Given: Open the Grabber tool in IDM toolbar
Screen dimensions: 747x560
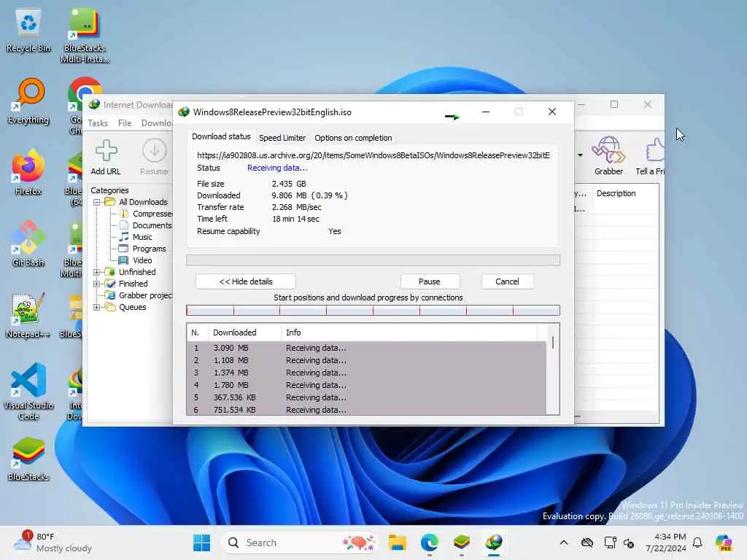Looking at the screenshot, I should click(608, 156).
